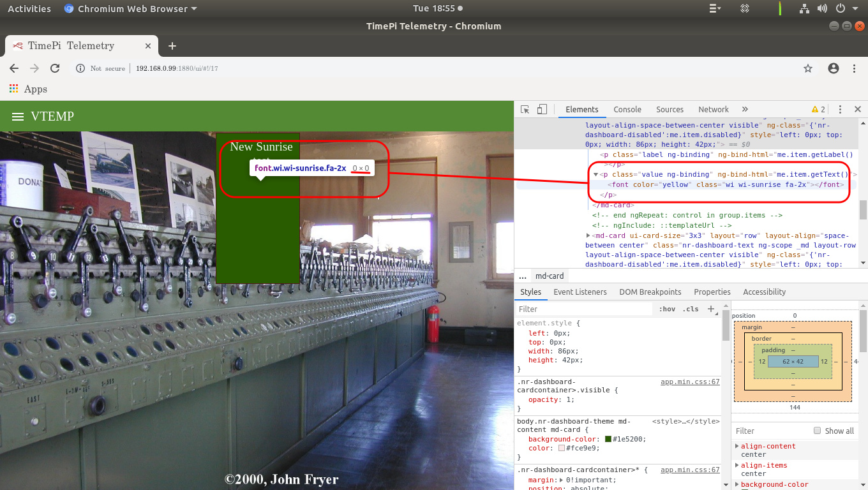Expand the align-items computed property
Screen dimensions: 868x490
pyautogui.click(x=737, y=466)
